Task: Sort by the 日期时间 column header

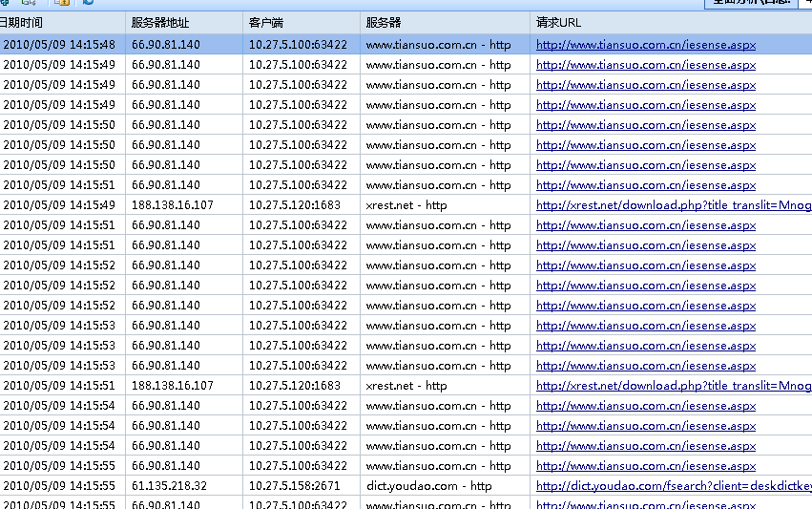Action: coord(62,23)
